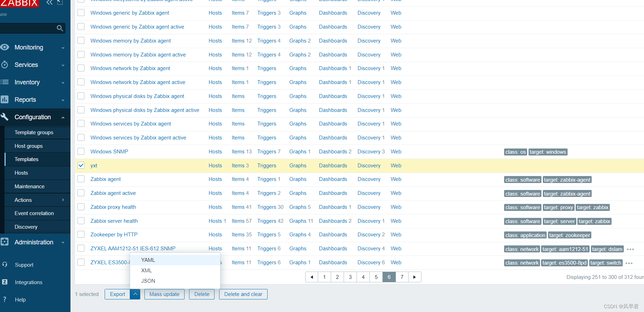Tick checkbox for Windows generic by Zabbix agent

(81, 13)
